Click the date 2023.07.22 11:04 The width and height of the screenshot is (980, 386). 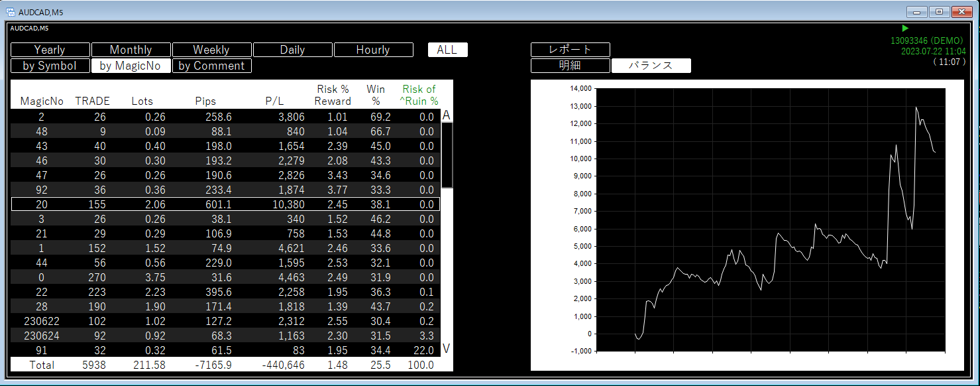(x=932, y=51)
